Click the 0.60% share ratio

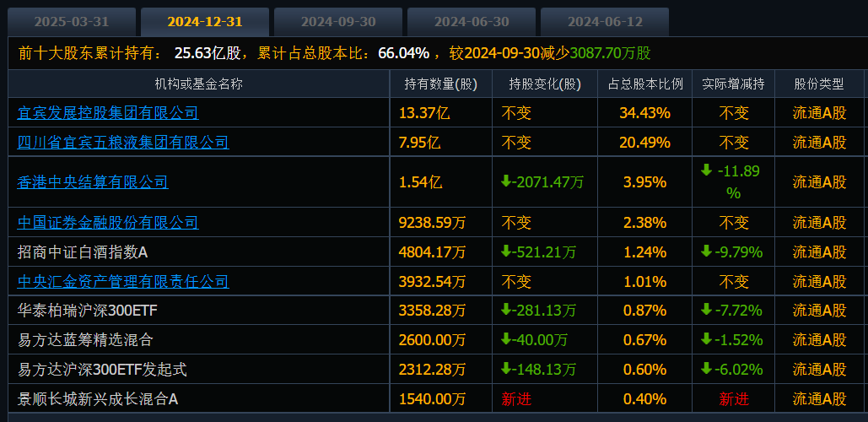(645, 370)
